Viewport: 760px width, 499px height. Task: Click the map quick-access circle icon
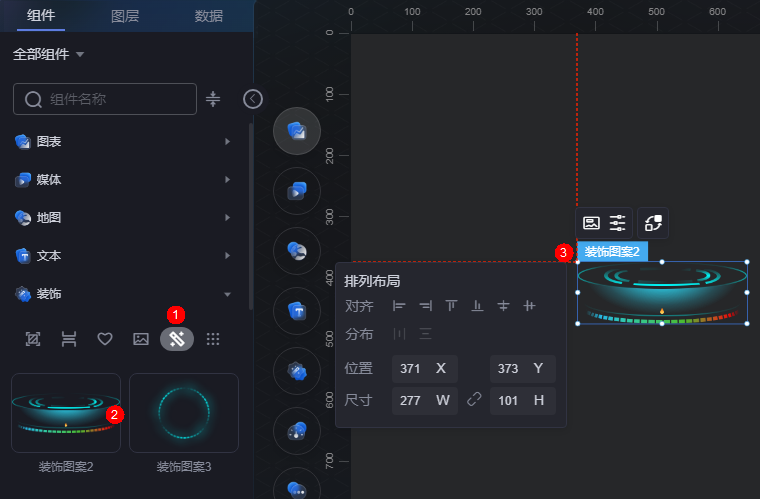click(x=297, y=251)
